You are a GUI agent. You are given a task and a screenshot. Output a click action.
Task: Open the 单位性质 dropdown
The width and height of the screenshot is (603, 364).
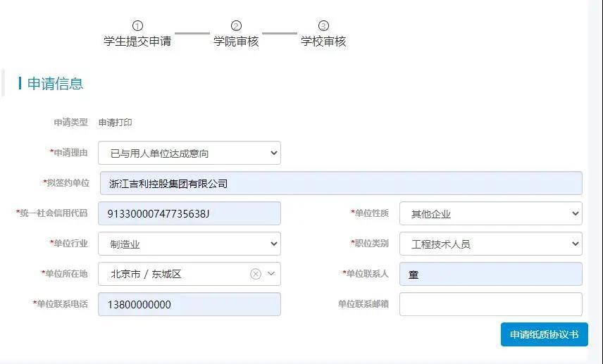click(x=491, y=213)
